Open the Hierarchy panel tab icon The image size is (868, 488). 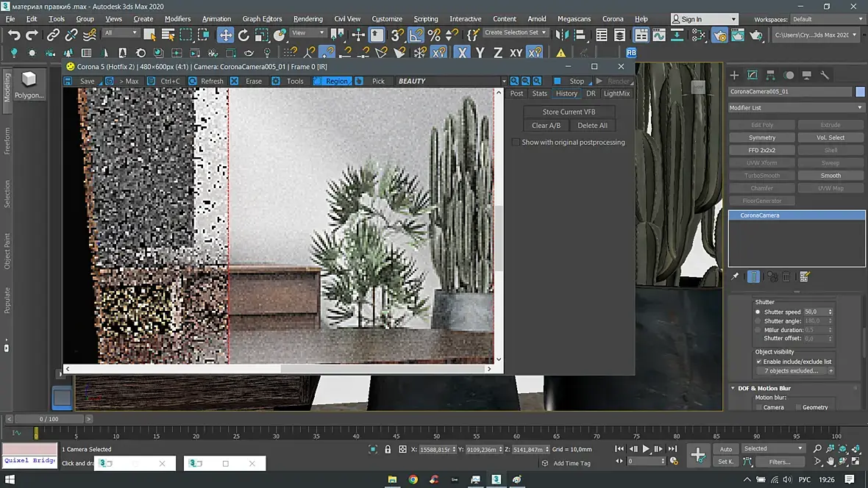coord(770,75)
